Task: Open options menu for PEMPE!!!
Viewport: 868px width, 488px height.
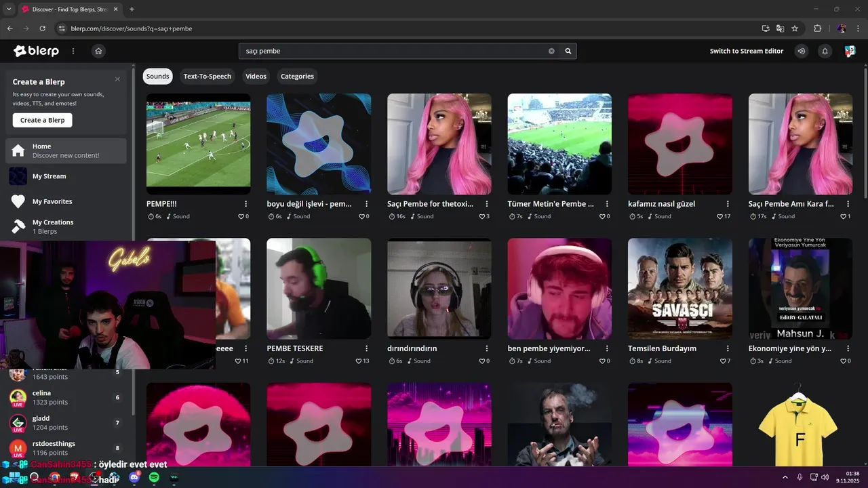Action: [x=246, y=203]
